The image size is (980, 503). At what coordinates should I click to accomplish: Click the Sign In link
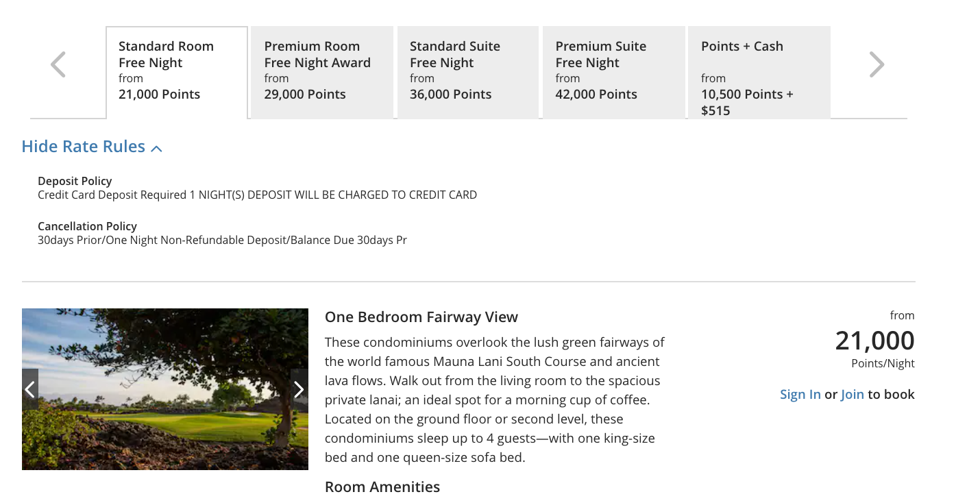click(800, 394)
